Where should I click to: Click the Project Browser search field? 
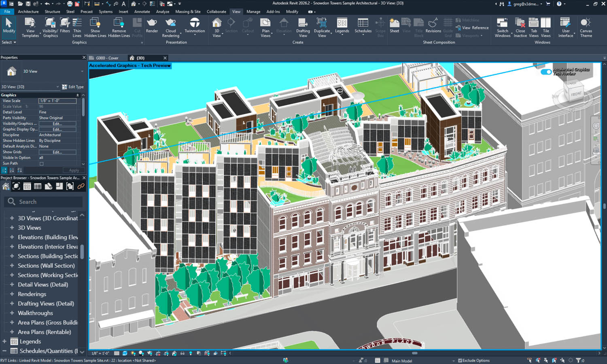click(x=45, y=202)
